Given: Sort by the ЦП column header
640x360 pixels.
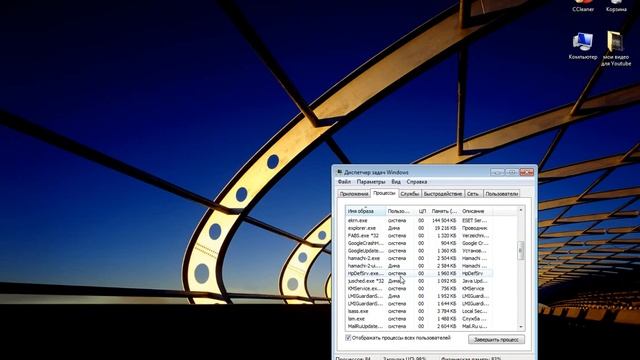Looking at the screenshot, I should 422,211.
